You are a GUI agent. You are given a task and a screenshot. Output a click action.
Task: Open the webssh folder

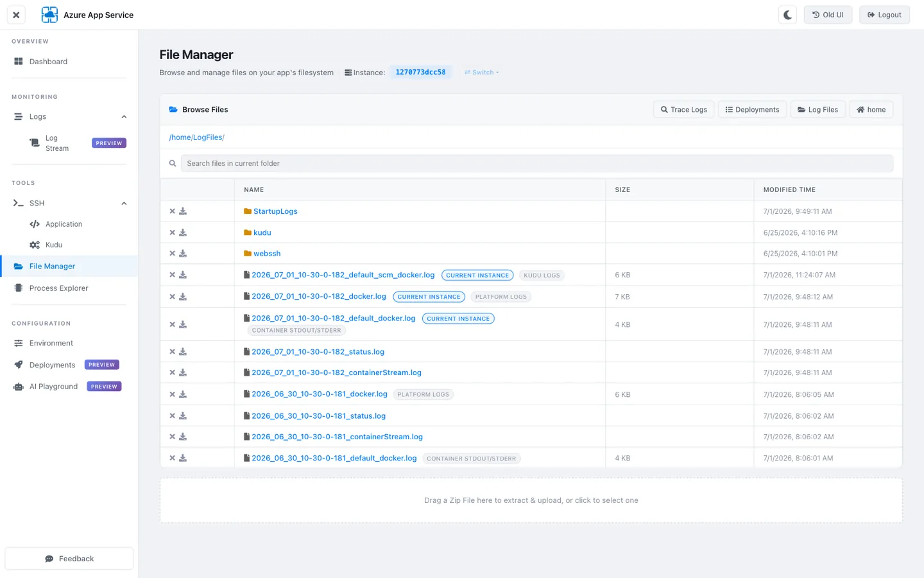coord(267,254)
